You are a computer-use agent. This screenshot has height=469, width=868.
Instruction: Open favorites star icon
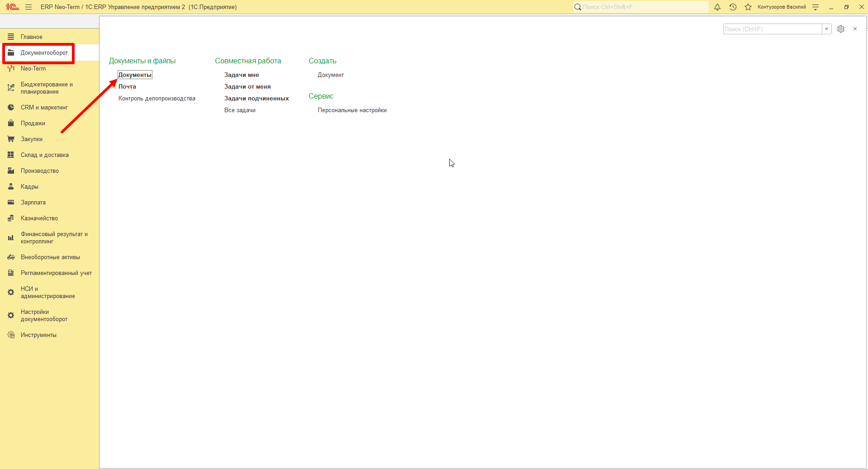748,7
